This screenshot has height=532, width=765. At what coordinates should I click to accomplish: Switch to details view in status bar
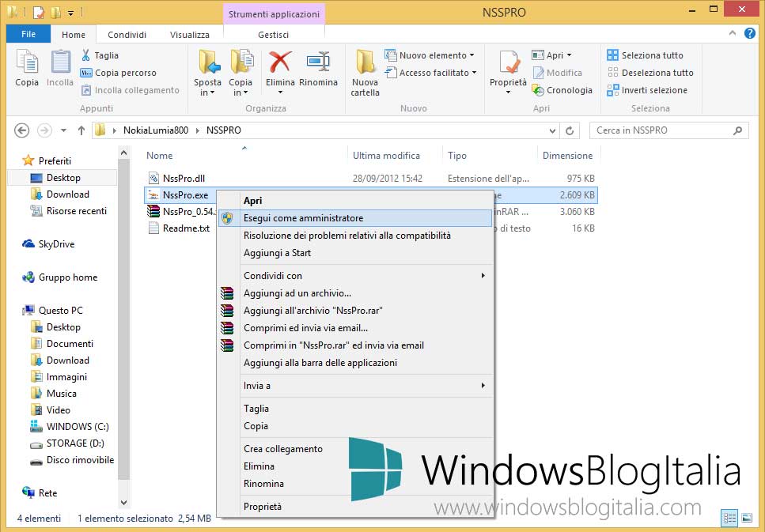click(x=729, y=518)
